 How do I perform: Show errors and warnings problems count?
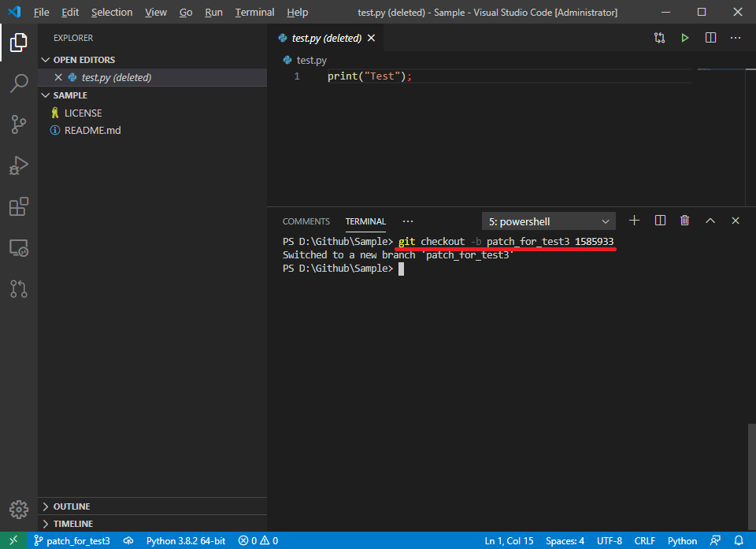258,541
